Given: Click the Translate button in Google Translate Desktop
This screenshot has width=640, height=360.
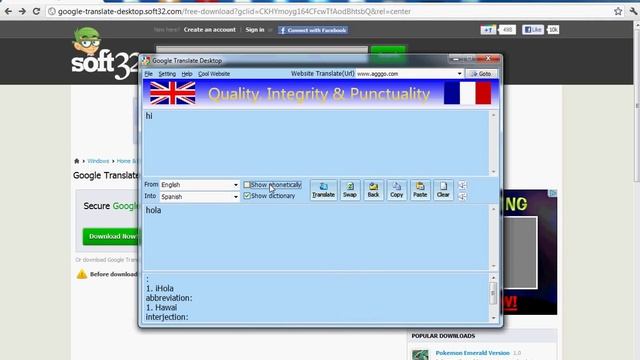Looking at the screenshot, I should [323, 190].
